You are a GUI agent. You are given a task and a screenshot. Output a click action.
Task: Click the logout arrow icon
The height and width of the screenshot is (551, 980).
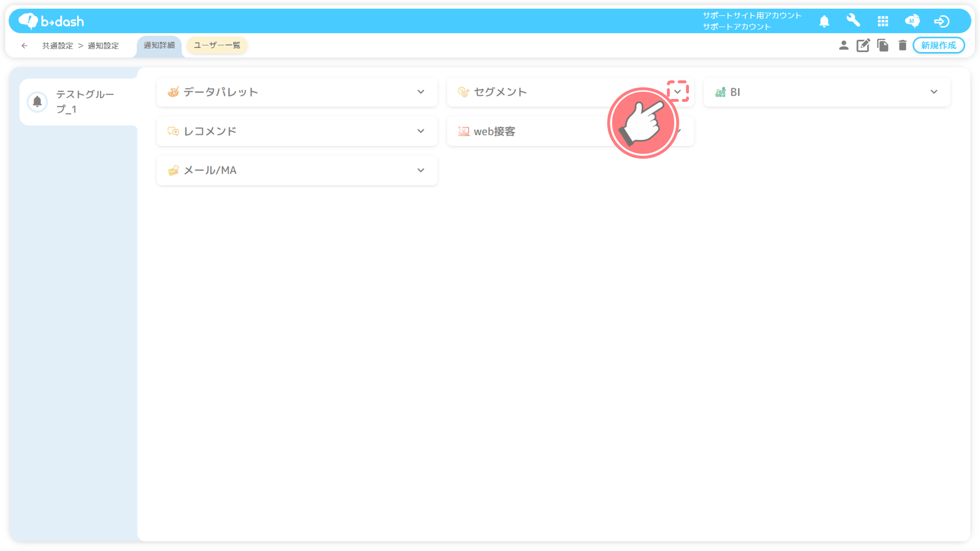(x=941, y=21)
